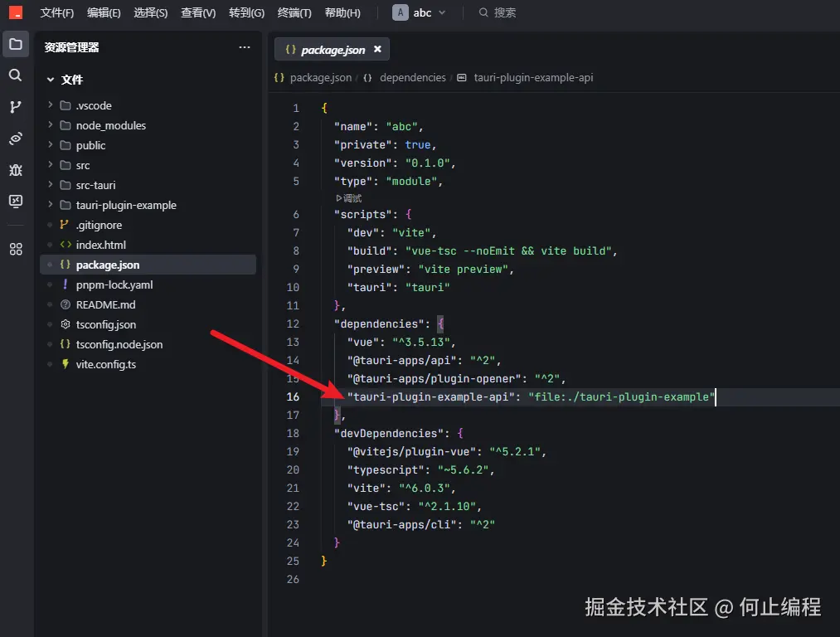
Task: Click the .gitignore file icon
Action: [x=65, y=225]
